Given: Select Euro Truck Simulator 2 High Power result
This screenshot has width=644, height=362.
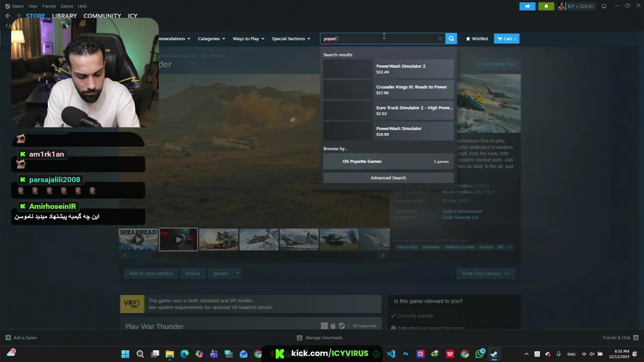Looking at the screenshot, I should click(388, 111).
